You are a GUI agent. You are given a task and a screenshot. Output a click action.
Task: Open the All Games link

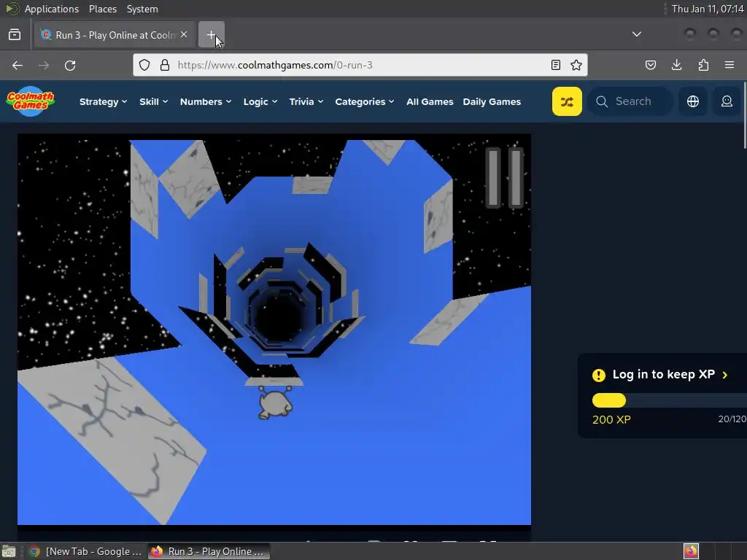pos(430,101)
